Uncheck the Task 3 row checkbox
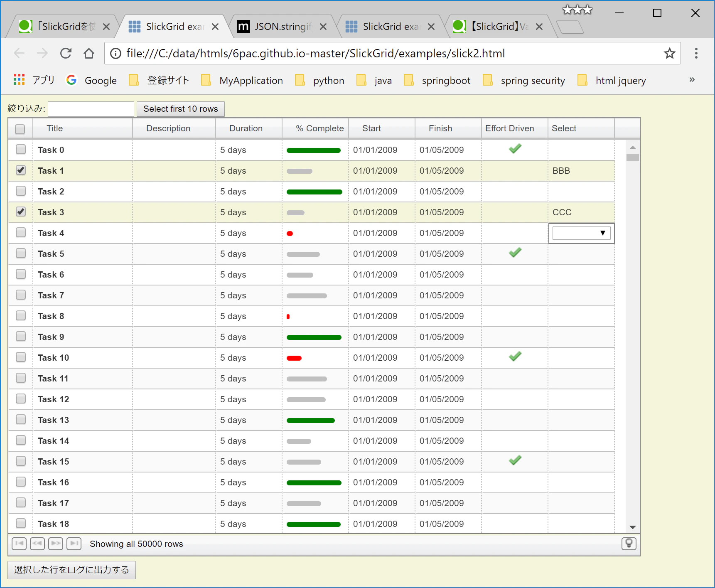This screenshot has width=715, height=588. 21,212
